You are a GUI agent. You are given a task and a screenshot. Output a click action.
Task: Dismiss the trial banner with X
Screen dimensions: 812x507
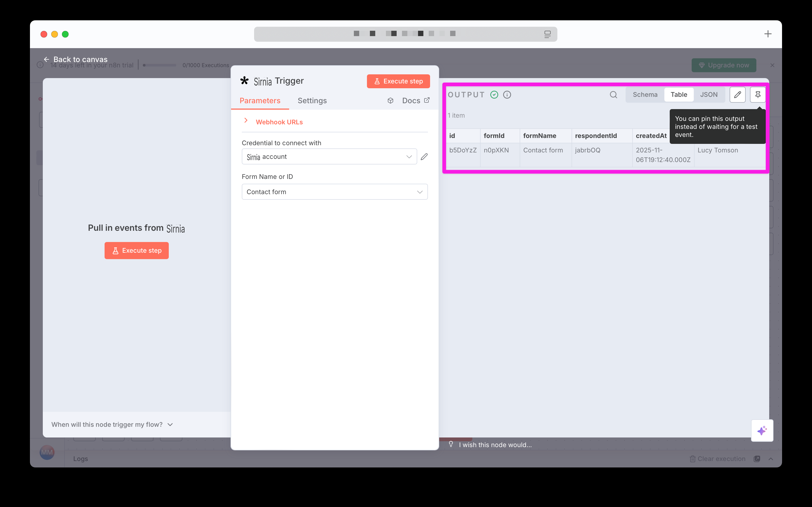pos(772,66)
